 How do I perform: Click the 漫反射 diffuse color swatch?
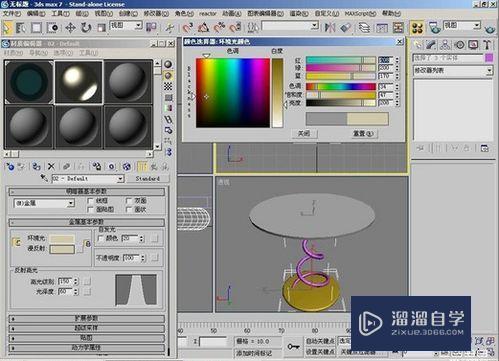click(x=62, y=249)
